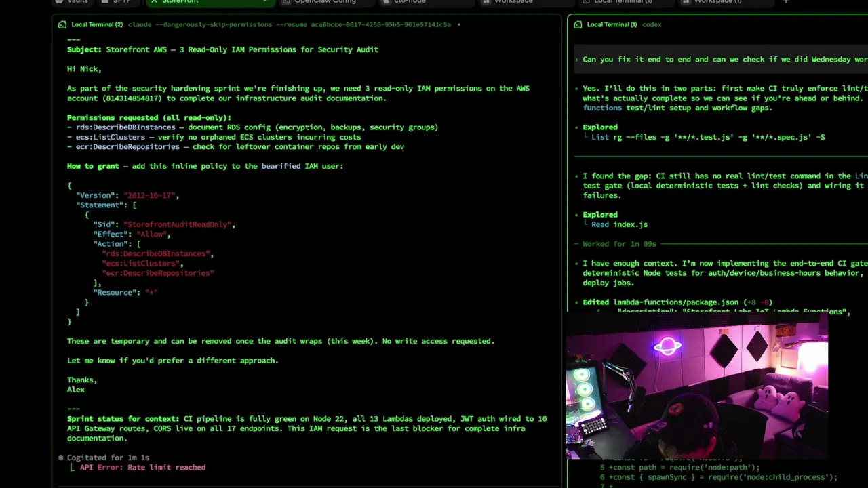Select the Local Terminal (1) pane title
Screen dimensions: 868x488
coord(612,24)
